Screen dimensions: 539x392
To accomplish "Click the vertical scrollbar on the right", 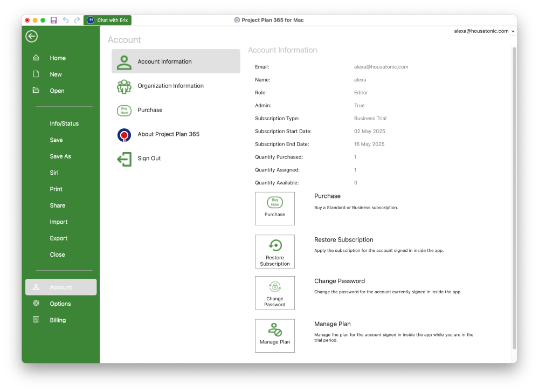I will coord(514,198).
